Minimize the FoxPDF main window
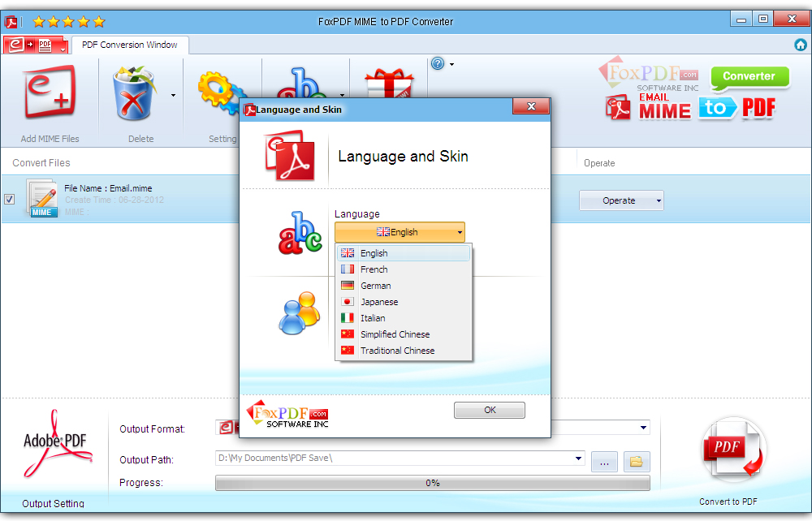Image resolution: width=812 pixels, height=521 pixels. pyautogui.click(x=741, y=19)
